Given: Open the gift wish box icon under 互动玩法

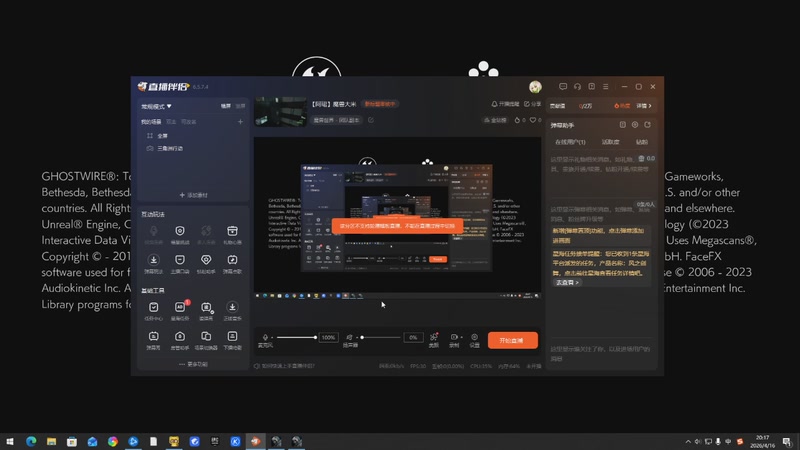Looking at the screenshot, I should click(x=232, y=231).
